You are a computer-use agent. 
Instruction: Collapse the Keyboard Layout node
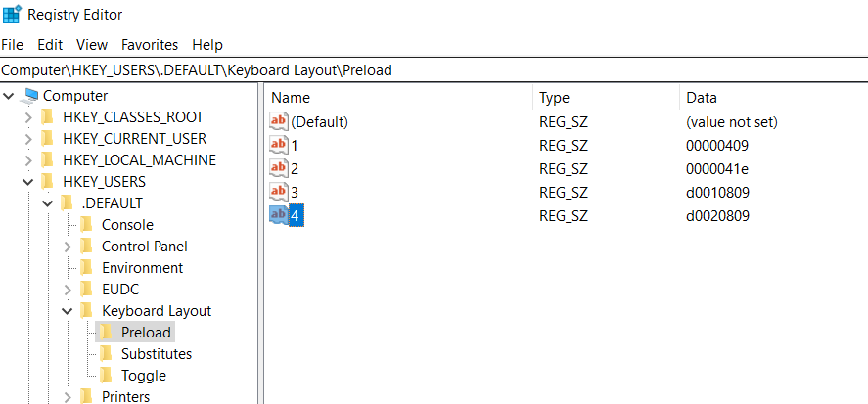[67, 312]
